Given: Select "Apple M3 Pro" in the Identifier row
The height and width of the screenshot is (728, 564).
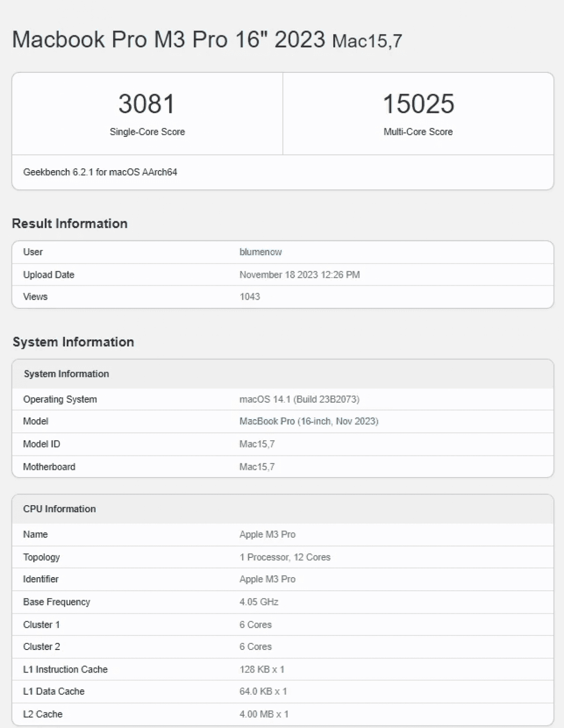Looking at the screenshot, I should tap(267, 579).
